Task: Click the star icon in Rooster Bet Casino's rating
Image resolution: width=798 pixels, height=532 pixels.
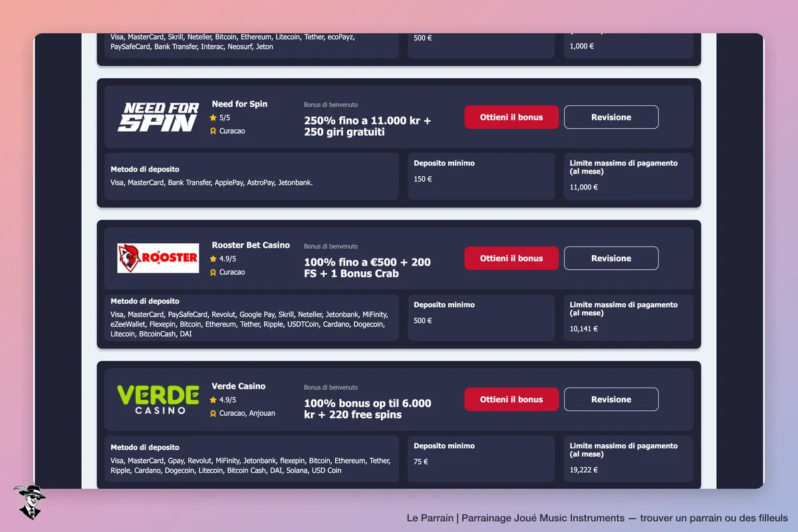Action: point(213,259)
